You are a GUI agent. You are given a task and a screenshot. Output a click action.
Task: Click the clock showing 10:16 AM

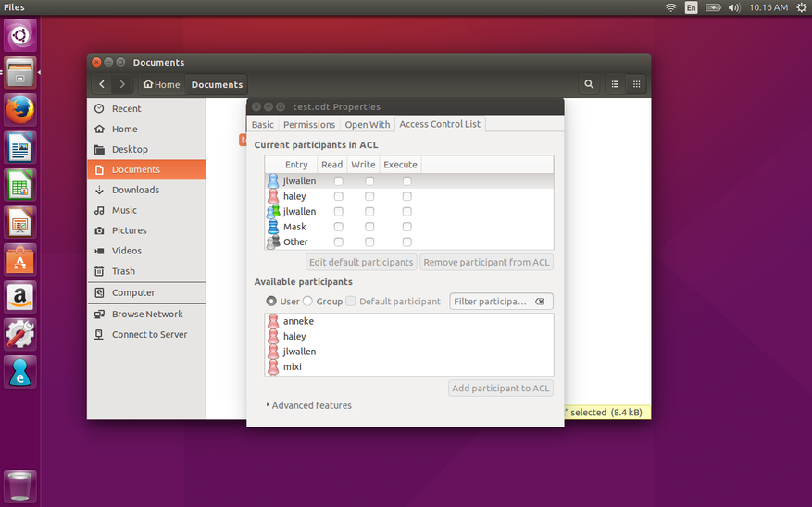click(768, 7)
